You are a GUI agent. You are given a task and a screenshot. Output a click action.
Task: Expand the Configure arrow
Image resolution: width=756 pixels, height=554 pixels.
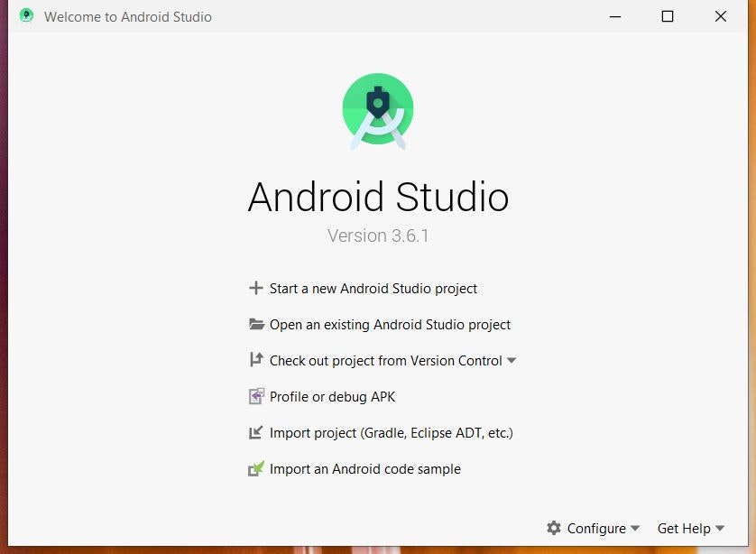(x=635, y=529)
